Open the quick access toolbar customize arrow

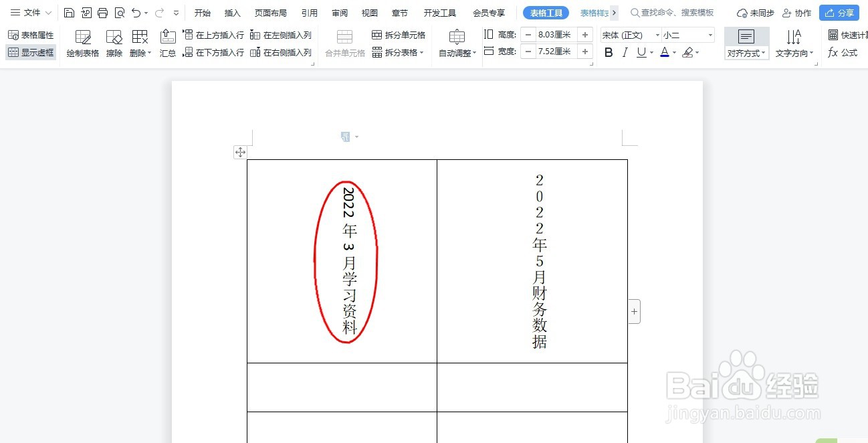pos(176,13)
